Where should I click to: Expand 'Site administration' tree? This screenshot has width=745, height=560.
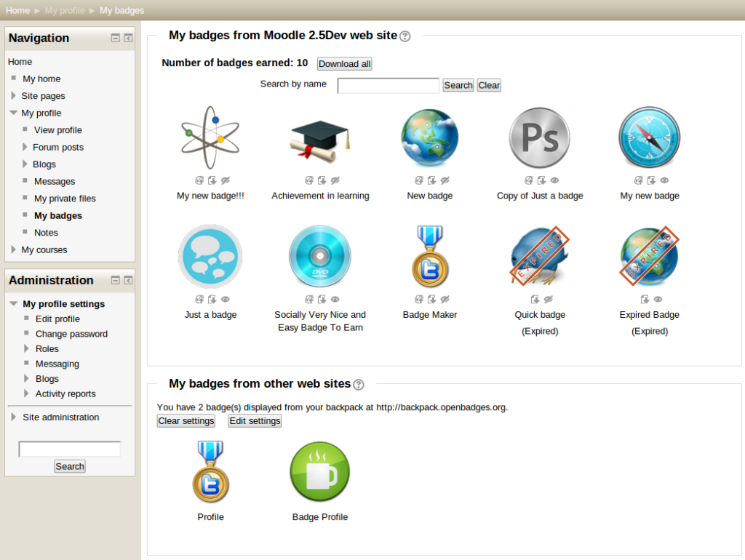pyautogui.click(x=14, y=417)
